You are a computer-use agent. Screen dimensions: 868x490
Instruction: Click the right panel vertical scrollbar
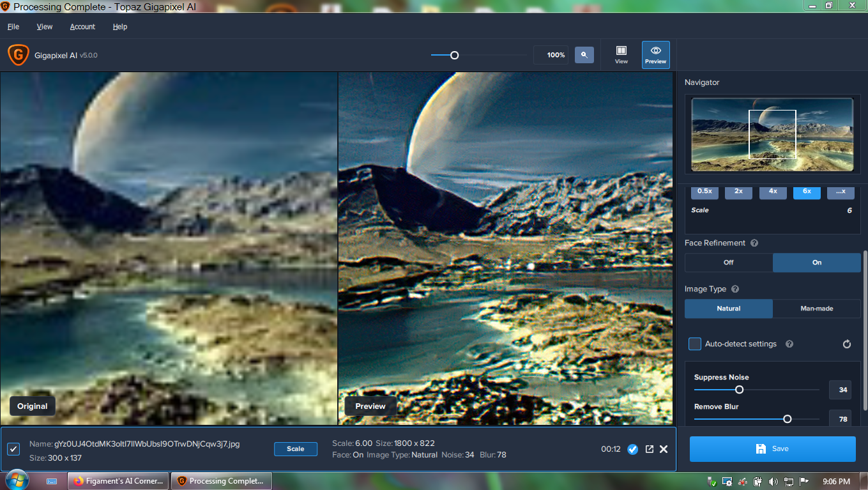[x=865, y=330]
